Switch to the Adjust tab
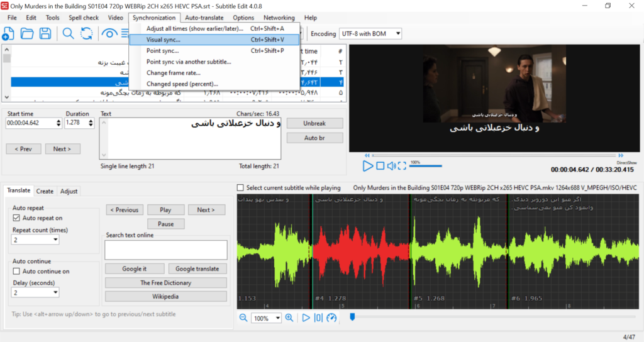 pos(69,191)
